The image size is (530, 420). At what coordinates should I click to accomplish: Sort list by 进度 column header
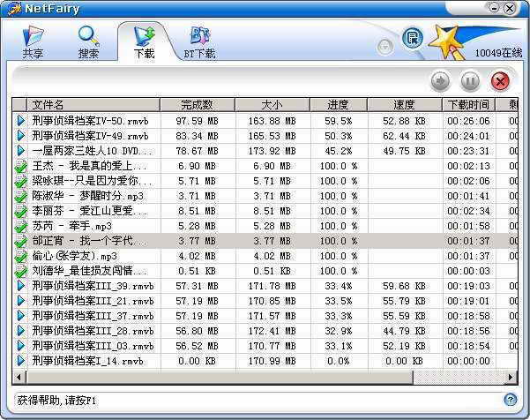pos(337,105)
